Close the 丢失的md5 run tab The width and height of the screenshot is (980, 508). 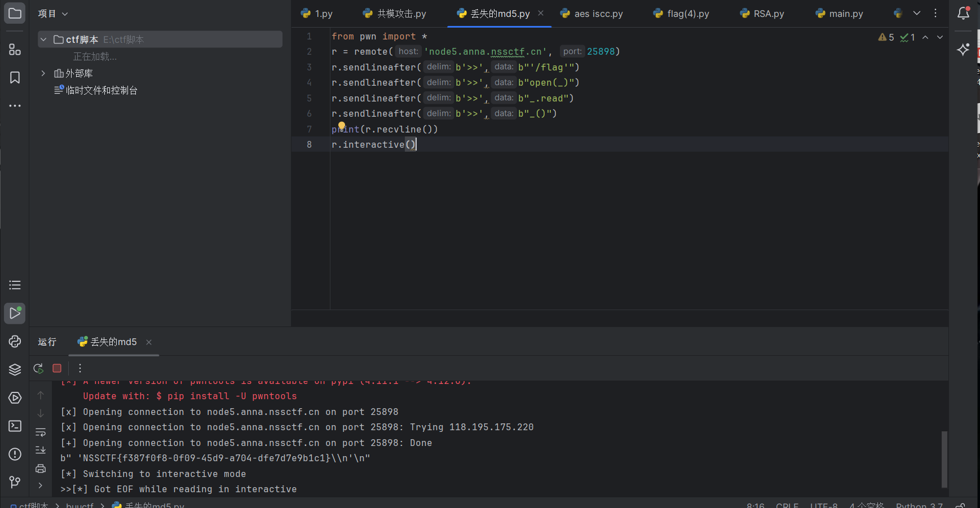[x=149, y=342]
